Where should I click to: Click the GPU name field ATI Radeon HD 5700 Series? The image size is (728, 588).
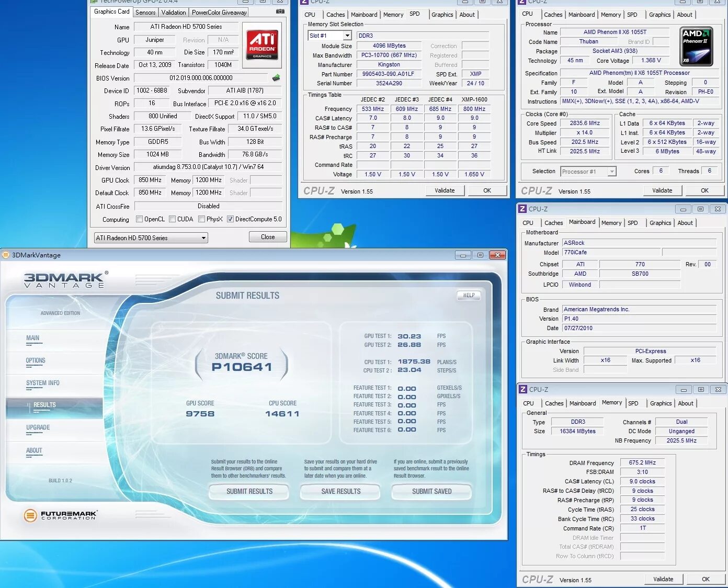coord(186,27)
